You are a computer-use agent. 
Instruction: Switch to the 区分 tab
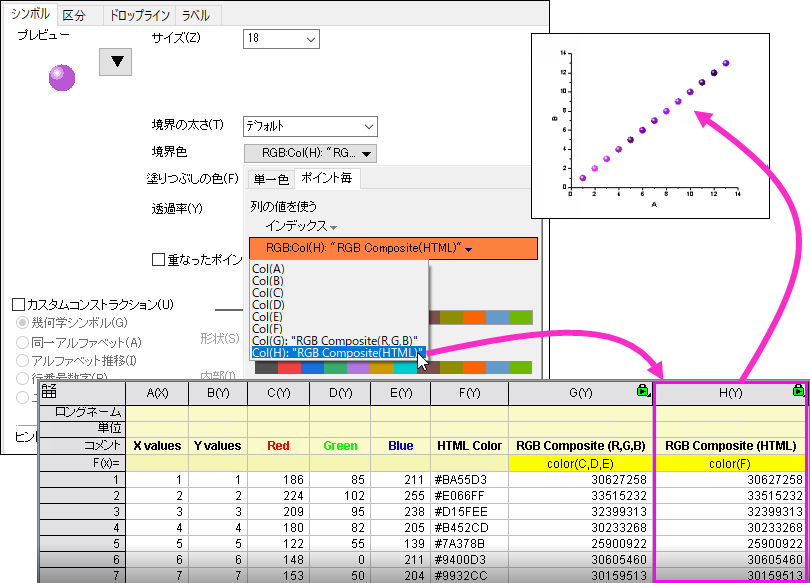pyautogui.click(x=74, y=15)
